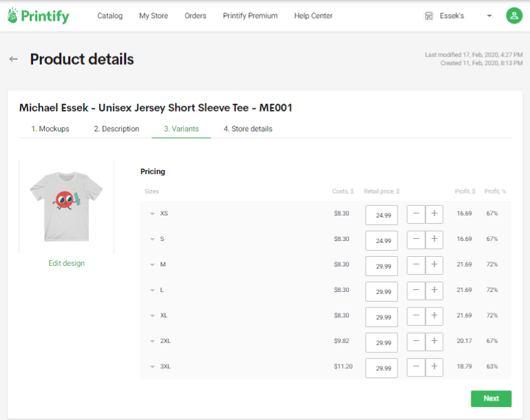Click the green Next button
The height and width of the screenshot is (420, 530).
pyautogui.click(x=491, y=399)
